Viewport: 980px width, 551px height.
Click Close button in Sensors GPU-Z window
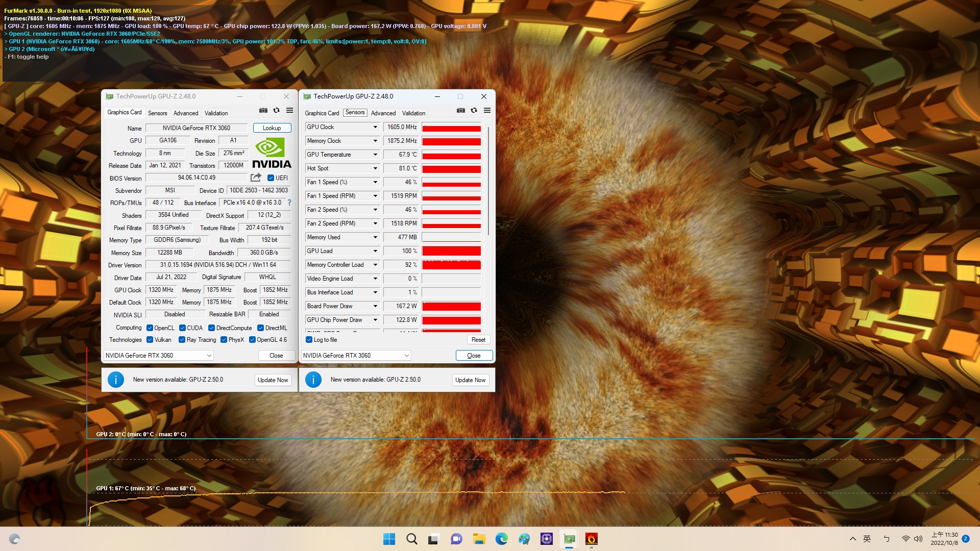(x=474, y=356)
